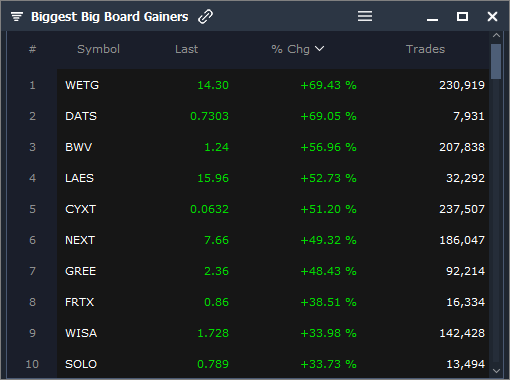Open the NEXT ticker row

273,240
